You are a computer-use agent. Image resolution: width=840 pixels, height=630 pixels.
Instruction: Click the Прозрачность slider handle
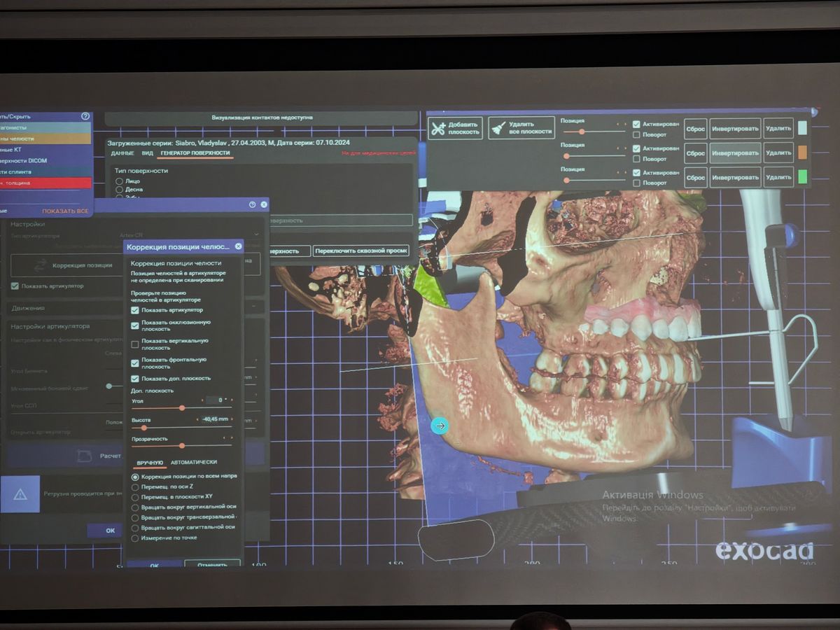point(182,446)
